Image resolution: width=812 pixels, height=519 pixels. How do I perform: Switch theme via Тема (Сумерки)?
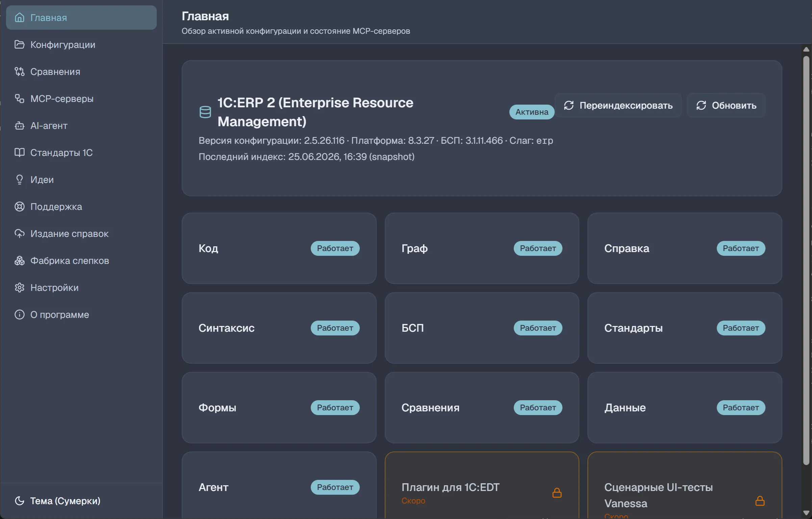(81, 501)
